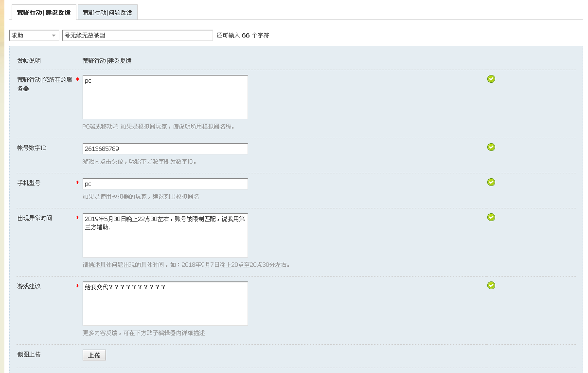Click hint text starting with 请描述具体问题出现的具体时间
Screen dimensions: 588x373
(186, 265)
